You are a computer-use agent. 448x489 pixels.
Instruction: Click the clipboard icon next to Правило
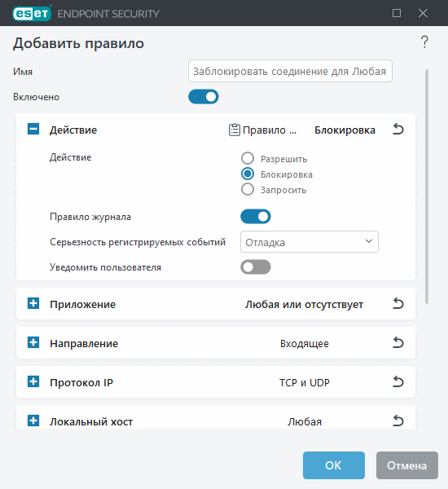[235, 130]
